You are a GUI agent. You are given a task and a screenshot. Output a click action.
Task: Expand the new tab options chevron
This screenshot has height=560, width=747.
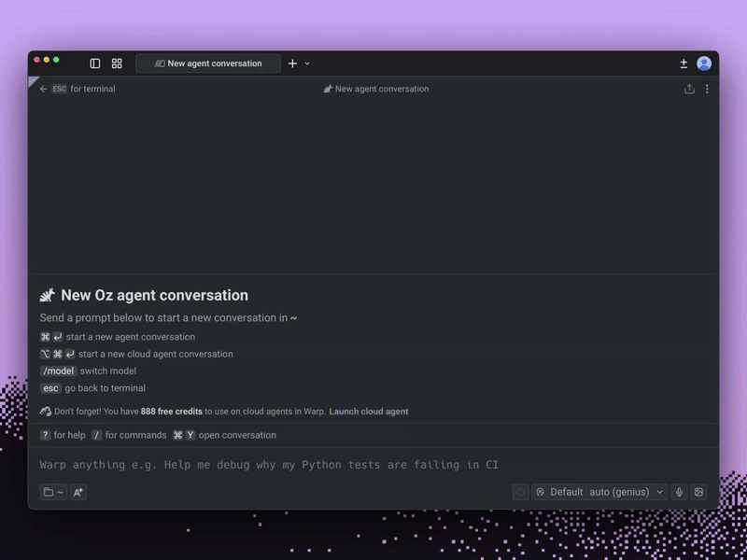point(307,63)
